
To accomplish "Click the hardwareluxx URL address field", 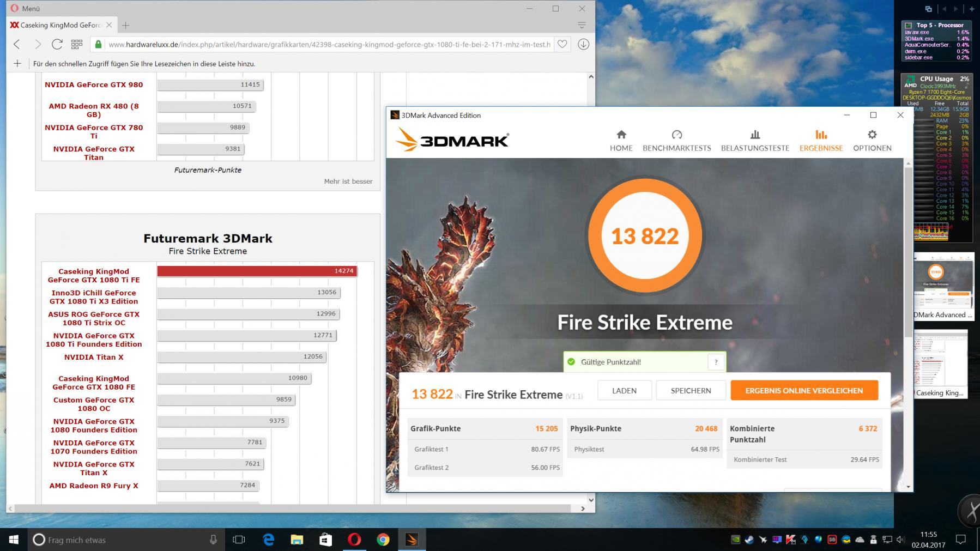I will (329, 44).
